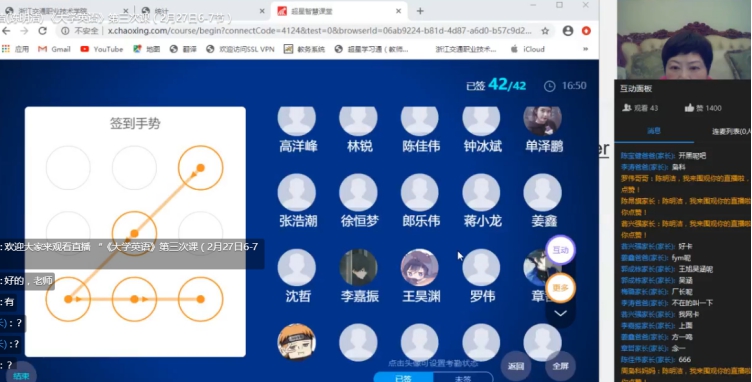Screen dimensions: 752x382
Task: Click the teacher webcam video thumbnail
Action: (683, 39)
